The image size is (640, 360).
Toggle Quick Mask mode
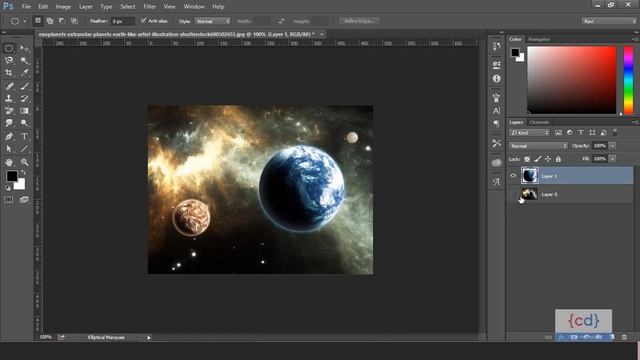coord(9,200)
